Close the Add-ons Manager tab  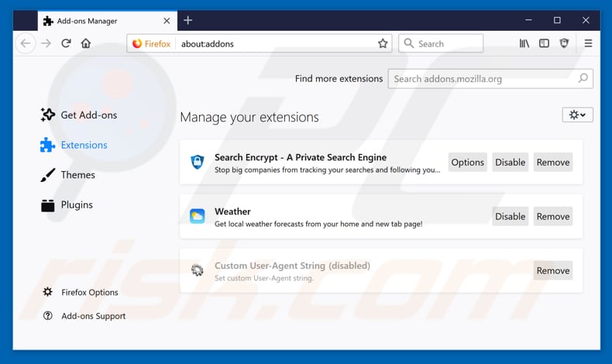167,21
